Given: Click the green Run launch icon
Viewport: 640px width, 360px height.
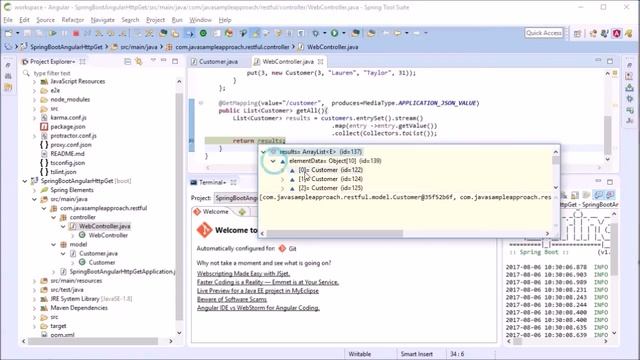Looking at the screenshot, I should [334, 33].
